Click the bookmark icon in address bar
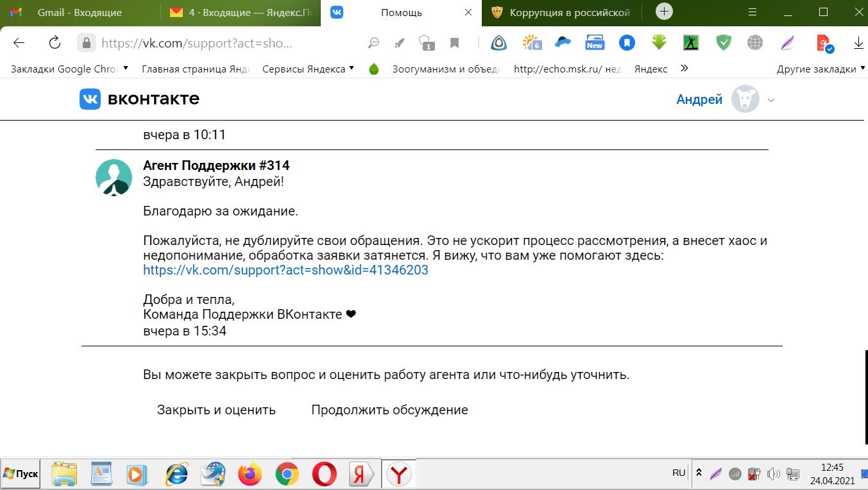The height and width of the screenshot is (490, 868). (454, 43)
